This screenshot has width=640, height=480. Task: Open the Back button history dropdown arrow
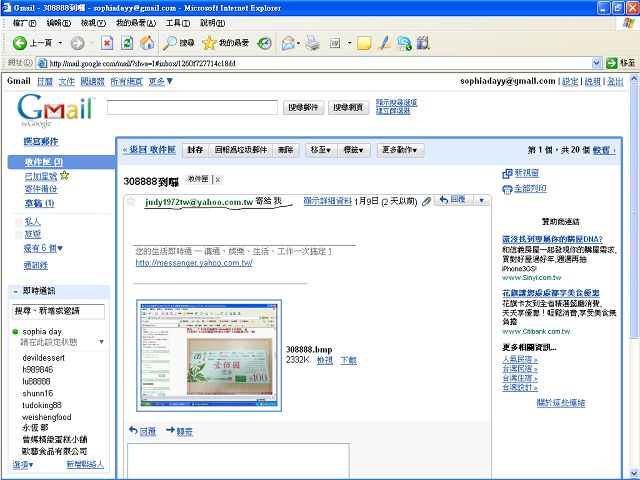pyautogui.click(x=60, y=43)
